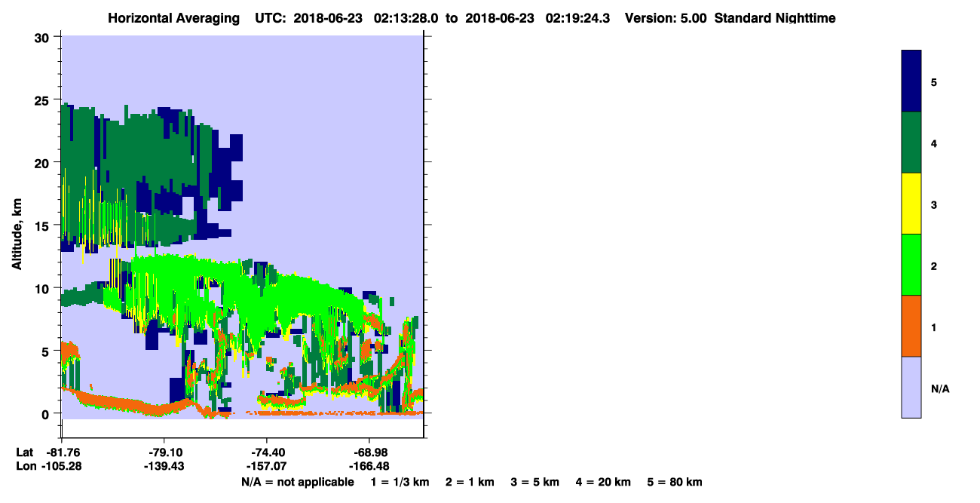
Task: Click the longitude value -139.43
Action: click(164, 467)
